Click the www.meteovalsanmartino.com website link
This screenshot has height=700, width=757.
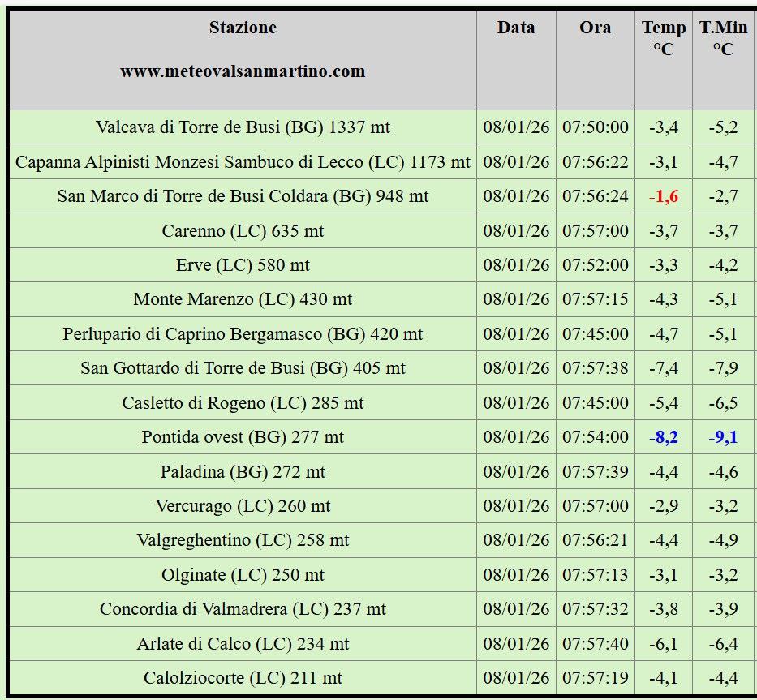[x=243, y=71]
